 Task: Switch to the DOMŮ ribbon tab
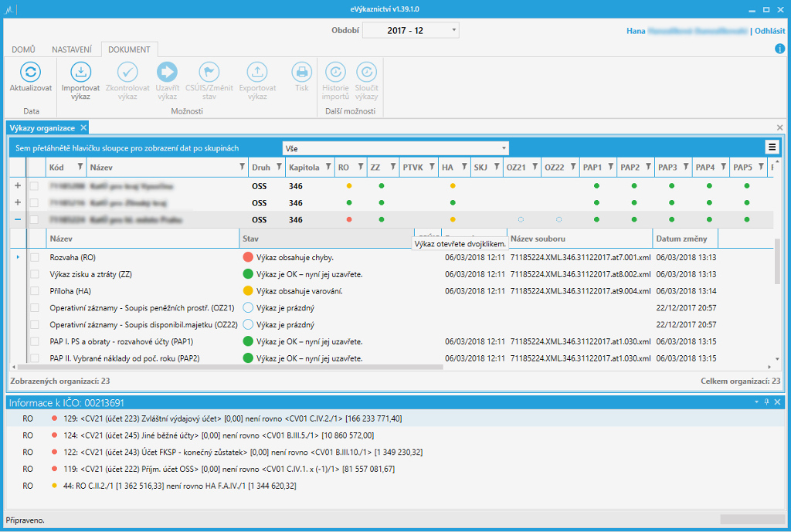[24, 49]
